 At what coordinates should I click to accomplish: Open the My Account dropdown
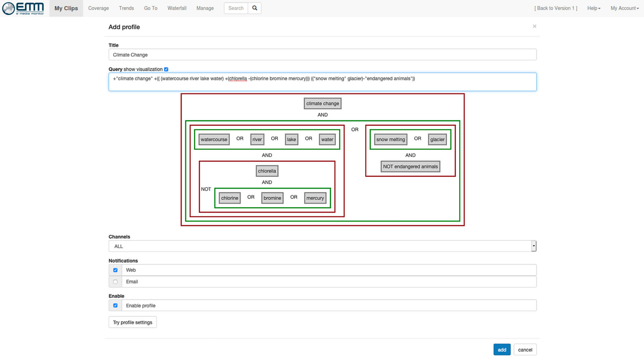624,8
